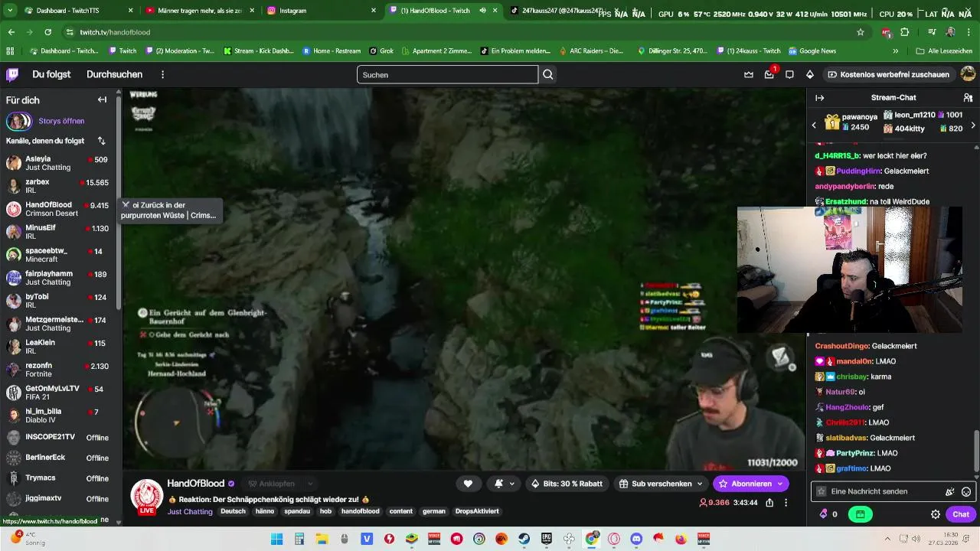
Task: Click the Bits: 30 % Rabatt button
Action: (566, 484)
